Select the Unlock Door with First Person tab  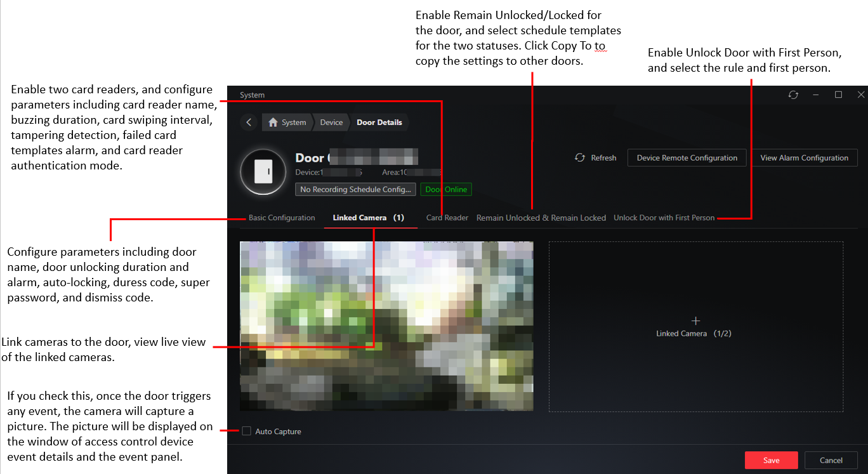click(x=664, y=218)
